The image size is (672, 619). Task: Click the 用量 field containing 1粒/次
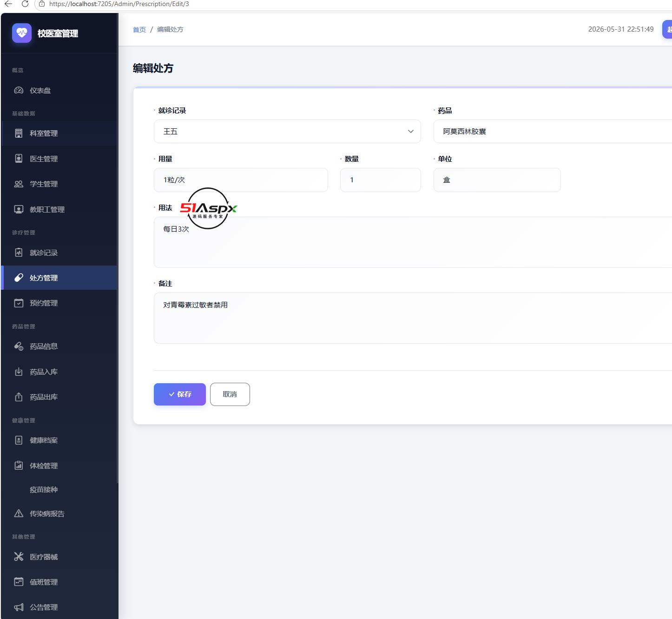(241, 180)
